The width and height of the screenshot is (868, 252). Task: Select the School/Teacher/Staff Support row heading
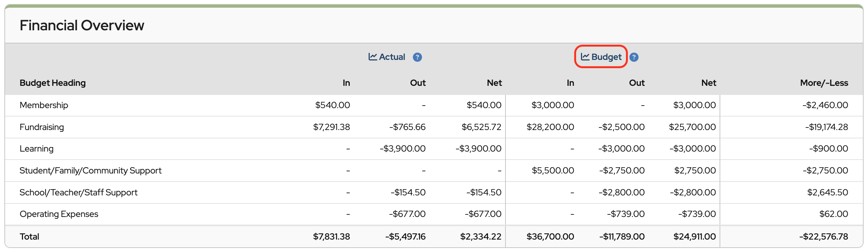pos(78,192)
